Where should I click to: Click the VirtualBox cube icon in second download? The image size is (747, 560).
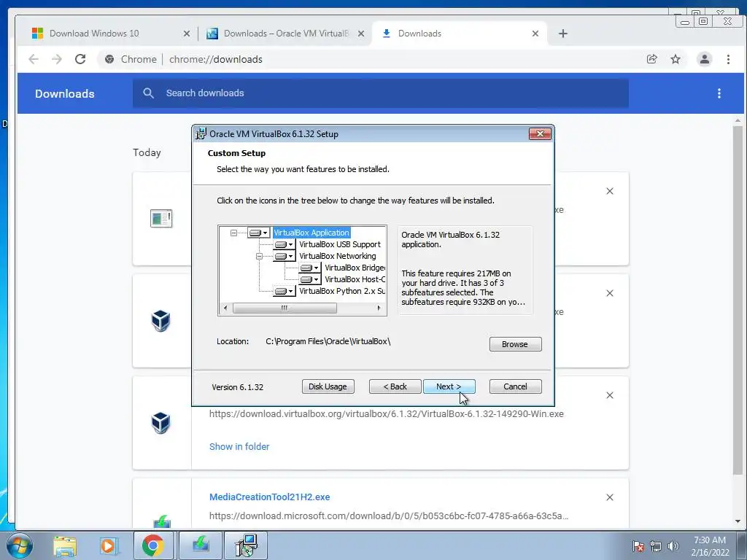point(161,321)
